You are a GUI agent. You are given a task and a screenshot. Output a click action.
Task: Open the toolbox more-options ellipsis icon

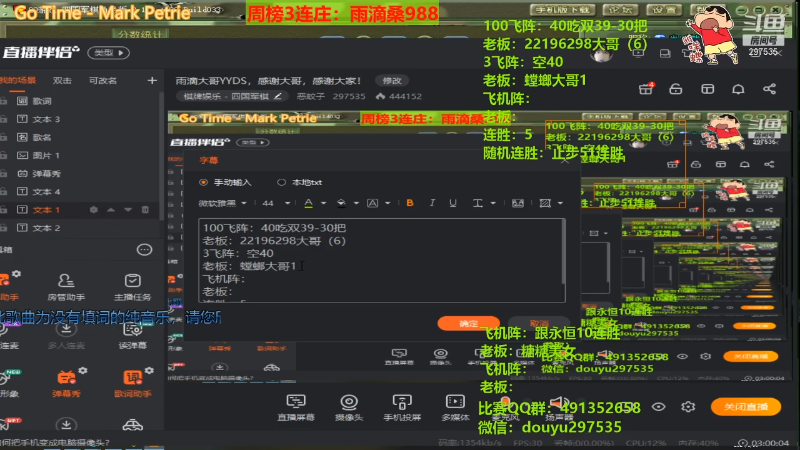144,250
